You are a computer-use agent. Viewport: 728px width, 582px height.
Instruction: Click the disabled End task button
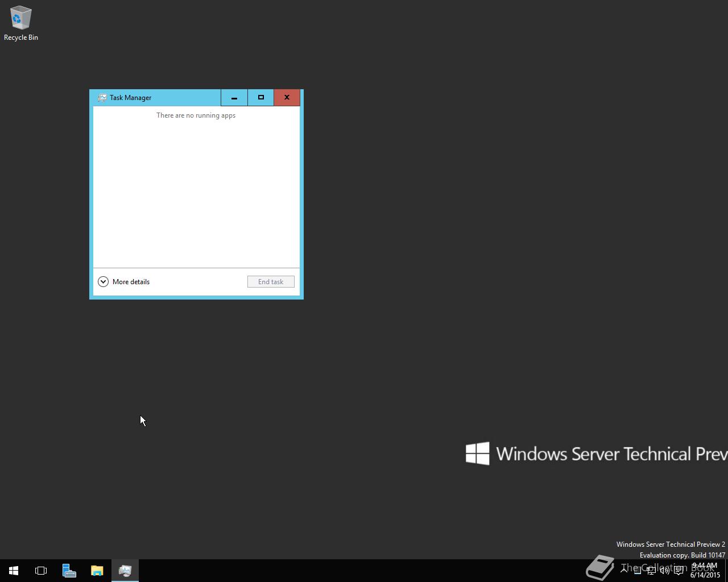coord(271,282)
